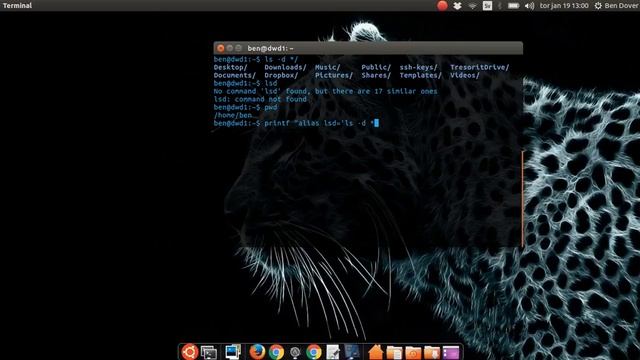The image size is (640, 360).
Task: Open the Dropbox indicator in the top bar
Action: pyautogui.click(x=457, y=6)
